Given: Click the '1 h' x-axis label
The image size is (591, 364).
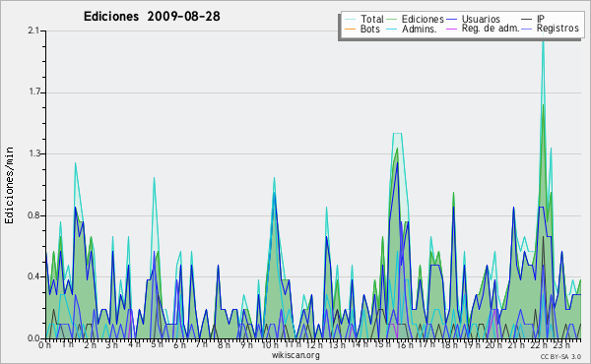Looking at the screenshot, I should (x=67, y=344).
